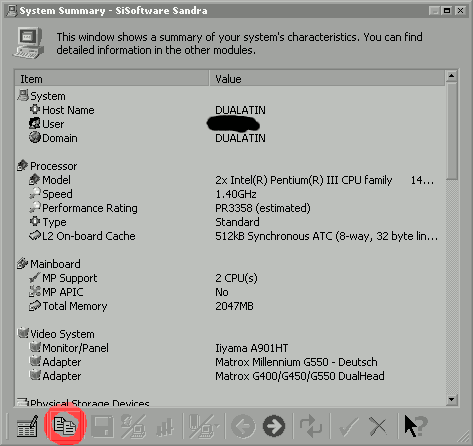
Task: Open the options table-with-pencil toolbar icon
Action: (27, 425)
